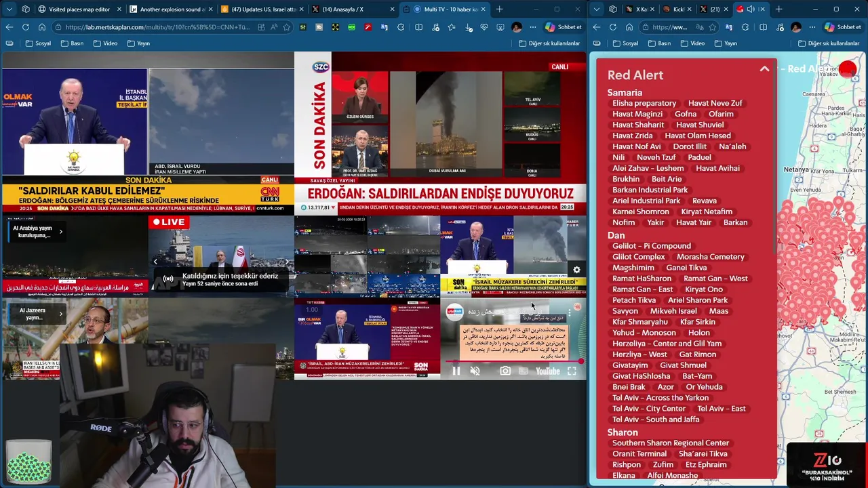
Task: Click the Samaria region heading
Action: (625, 93)
